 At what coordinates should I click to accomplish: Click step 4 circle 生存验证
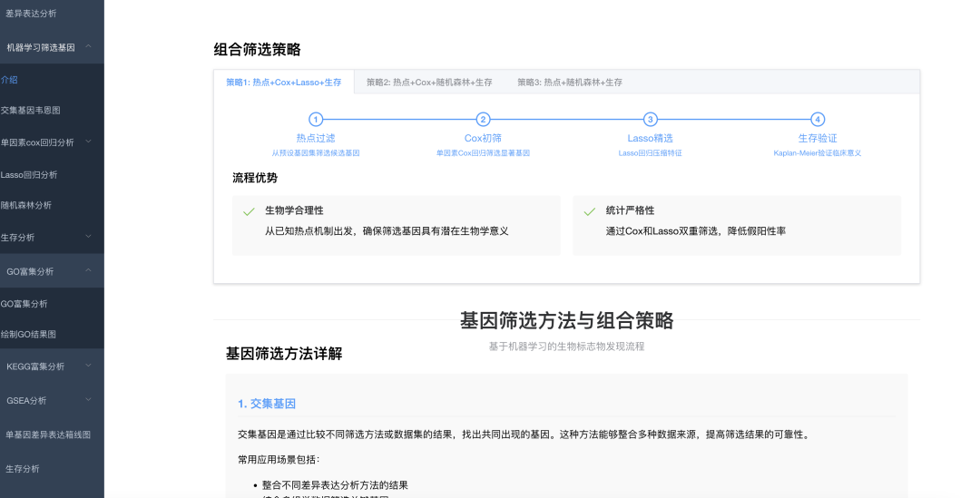(818, 119)
